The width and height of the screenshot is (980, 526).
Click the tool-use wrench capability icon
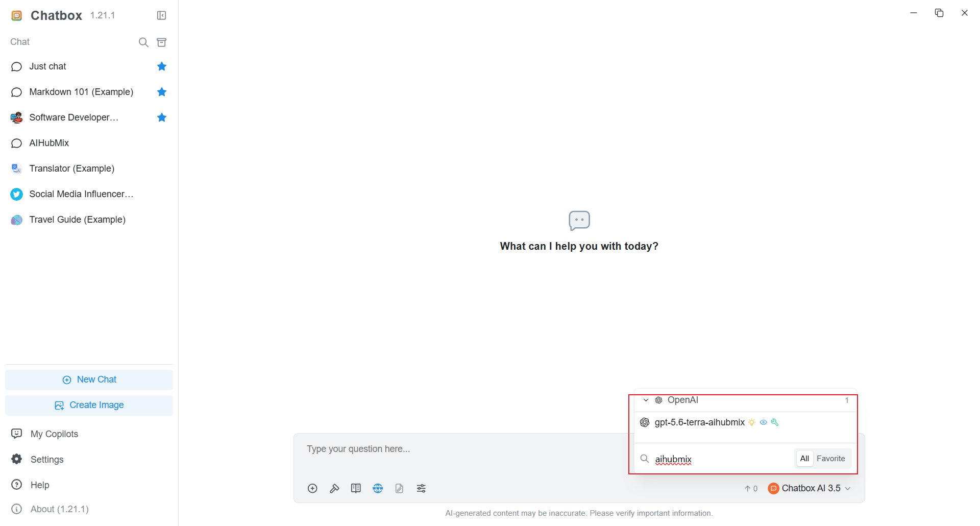point(775,422)
